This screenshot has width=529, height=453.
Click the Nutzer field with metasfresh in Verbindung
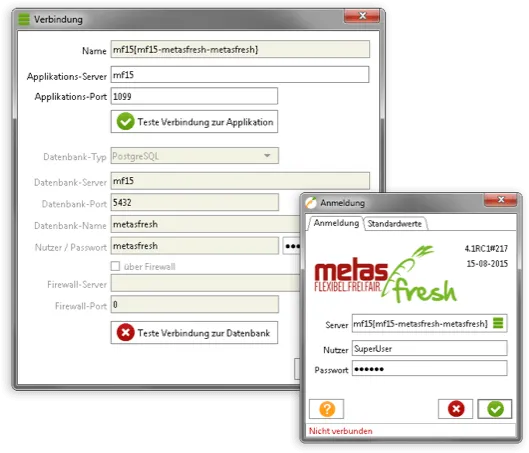pyautogui.click(x=195, y=246)
